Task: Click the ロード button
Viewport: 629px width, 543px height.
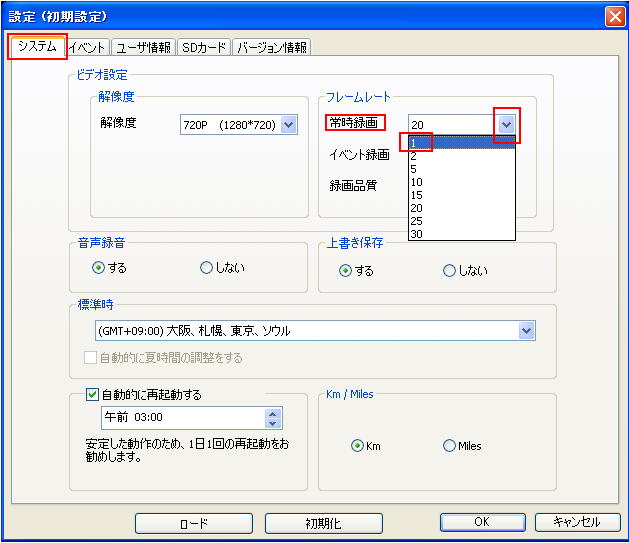Action: coord(194,523)
